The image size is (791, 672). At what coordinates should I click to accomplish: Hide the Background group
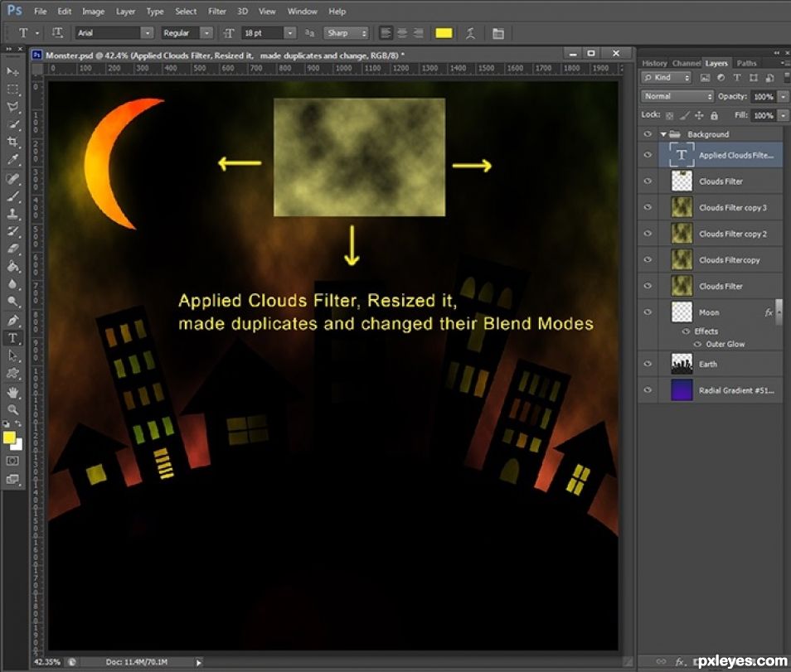[x=648, y=134]
